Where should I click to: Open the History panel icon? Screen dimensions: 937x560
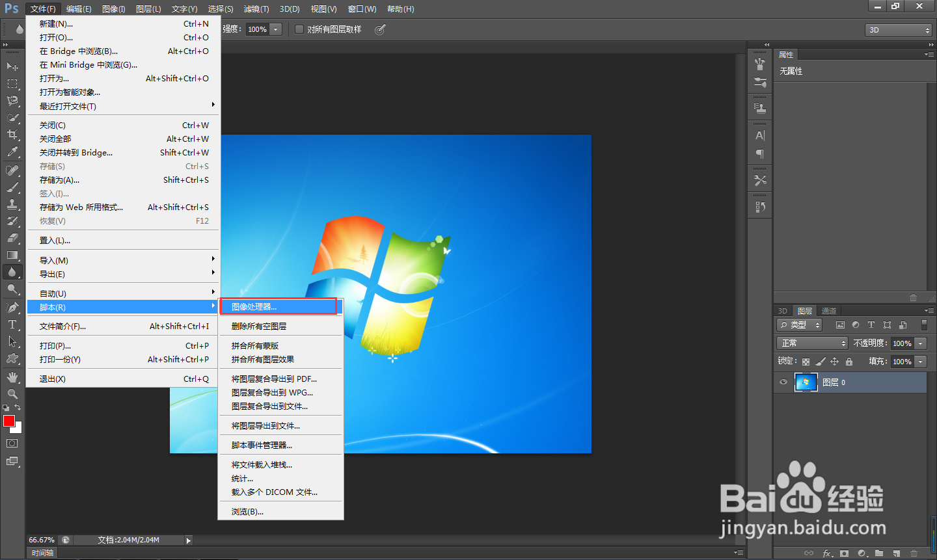[759, 207]
